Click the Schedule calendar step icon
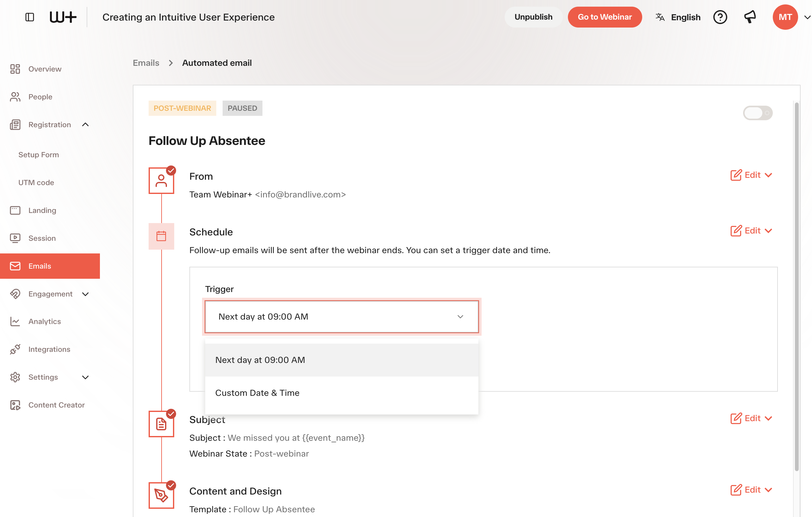812x517 pixels. click(161, 236)
